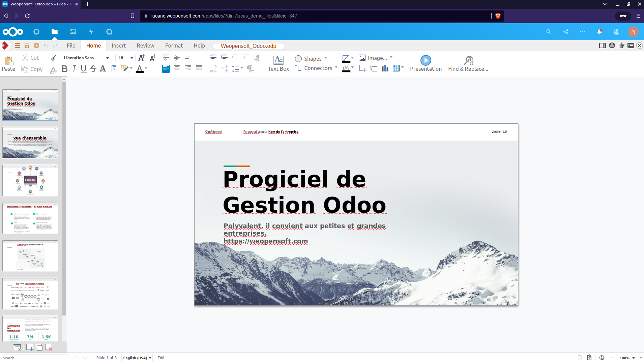Image resolution: width=644 pixels, height=362 pixels.
Task: Increase font size
Action: click(142, 58)
